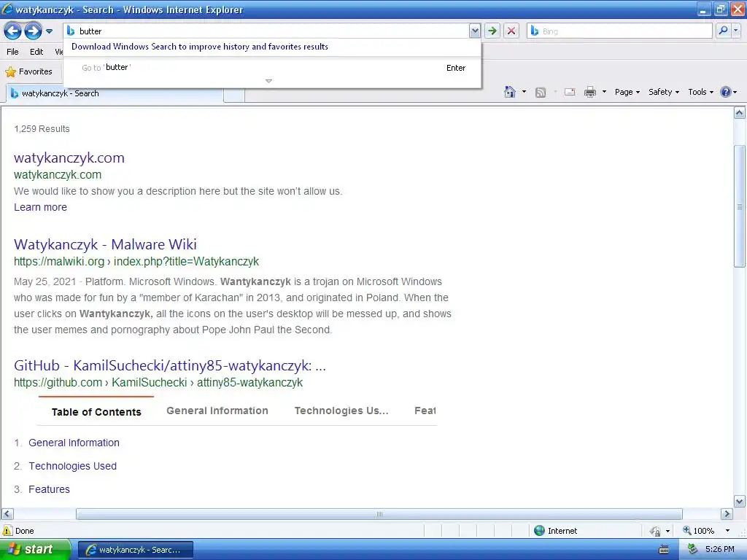Expand the autocomplete list with the down chevron
The width and height of the screenshot is (747, 560).
click(x=268, y=81)
